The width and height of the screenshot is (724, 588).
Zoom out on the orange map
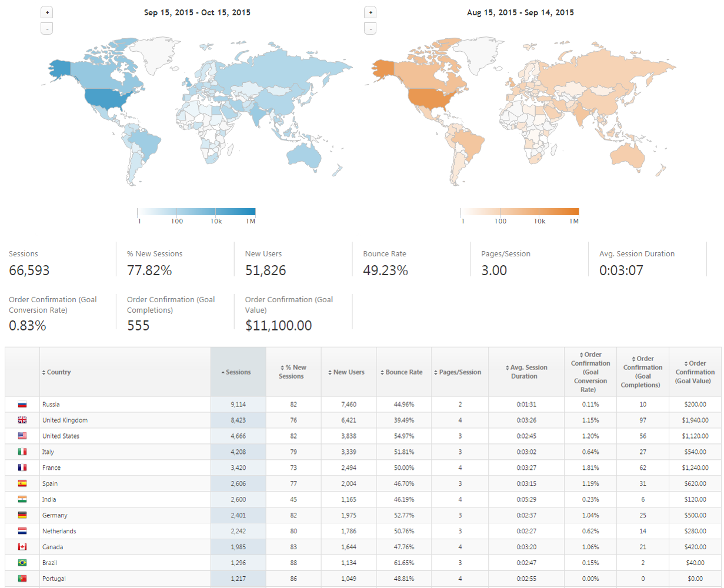pyautogui.click(x=370, y=28)
